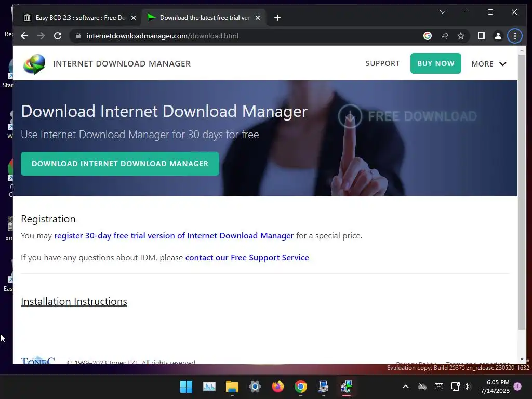
Task: Click the cloud sync tray icon
Action: (422, 387)
